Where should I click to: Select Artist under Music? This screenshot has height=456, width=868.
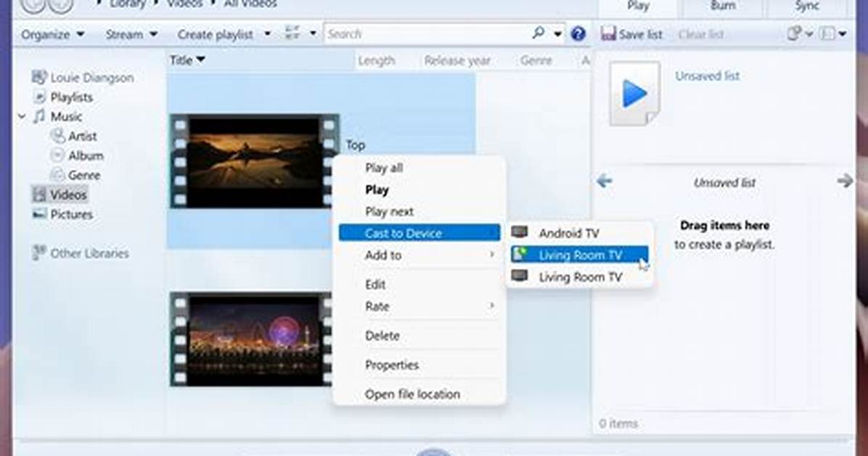pyautogui.click(x=83, y=137)
